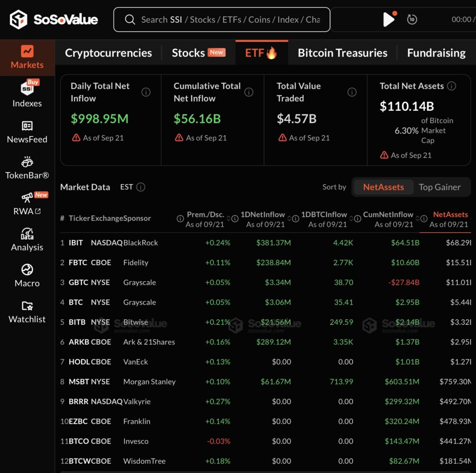This screenshot has width=476, height=473.
Task: Open Data Analysis from the sidebar
Action: tap(27, 240)
